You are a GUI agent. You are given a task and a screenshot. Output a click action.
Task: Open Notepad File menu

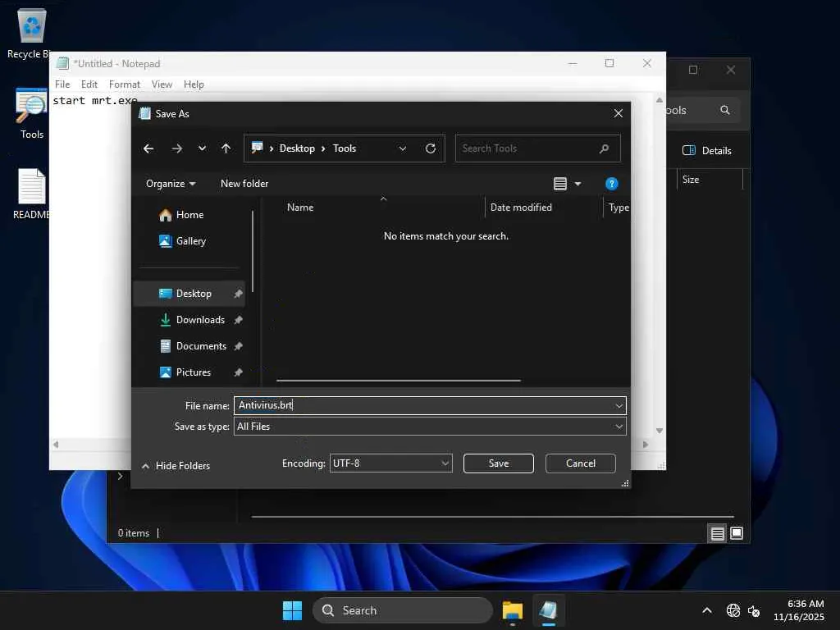[x=62, y=84]
